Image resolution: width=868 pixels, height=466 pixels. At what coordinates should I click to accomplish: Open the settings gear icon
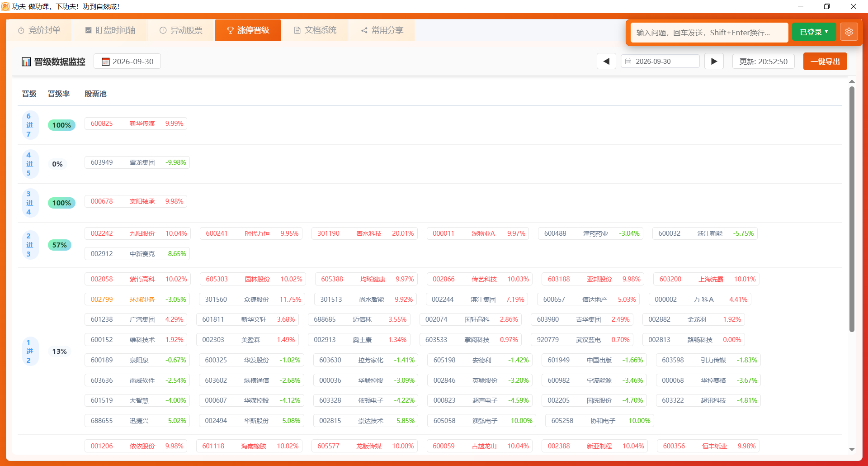point(849,32)
